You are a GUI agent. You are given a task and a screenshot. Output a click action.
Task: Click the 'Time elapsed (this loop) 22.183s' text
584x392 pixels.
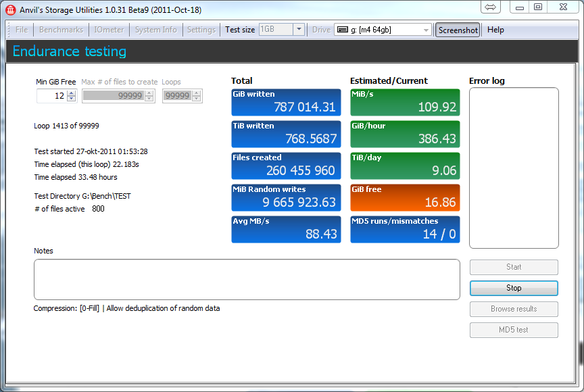coord(87,164)
